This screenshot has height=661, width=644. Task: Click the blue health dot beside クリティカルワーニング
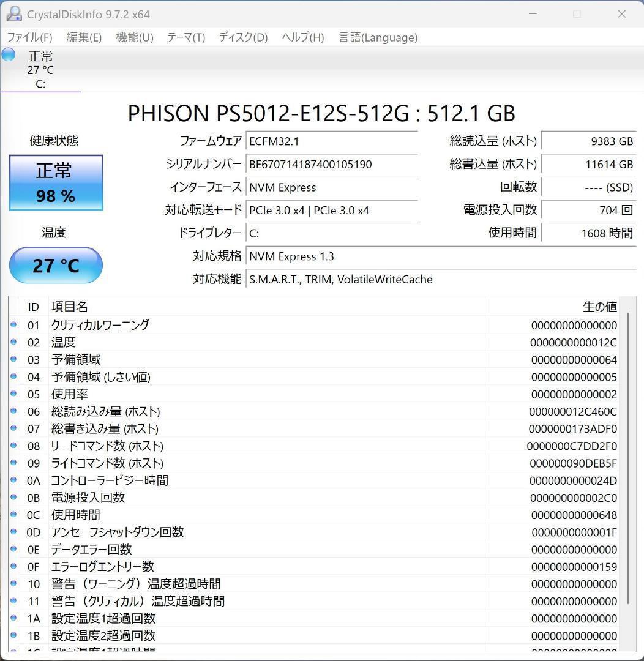(x=13, y=325)
